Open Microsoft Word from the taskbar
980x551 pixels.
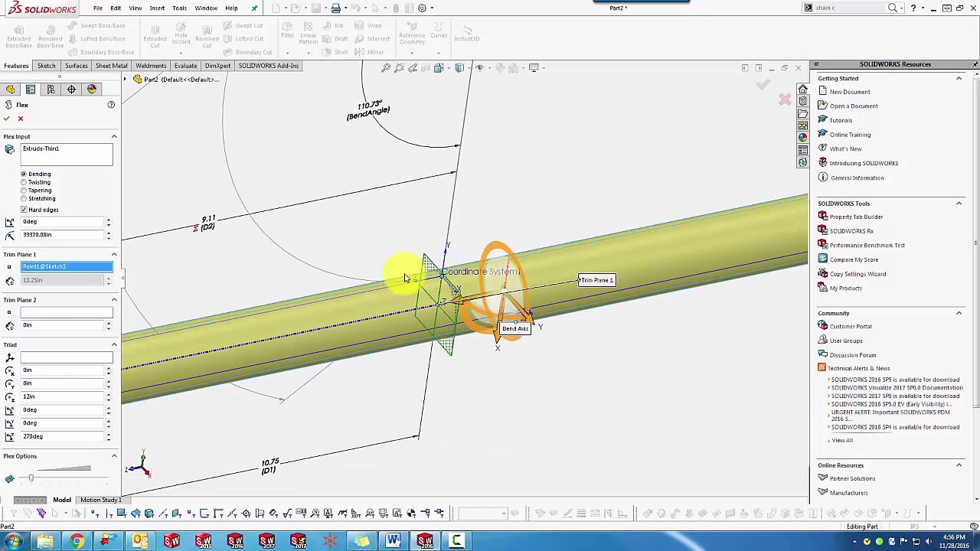(x=393, y=542)
